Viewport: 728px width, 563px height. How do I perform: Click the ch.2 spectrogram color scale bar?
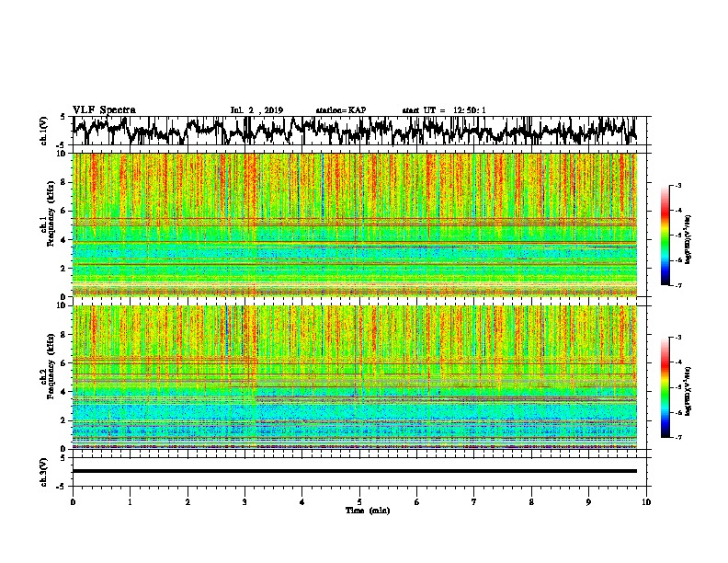pos(665,387)
